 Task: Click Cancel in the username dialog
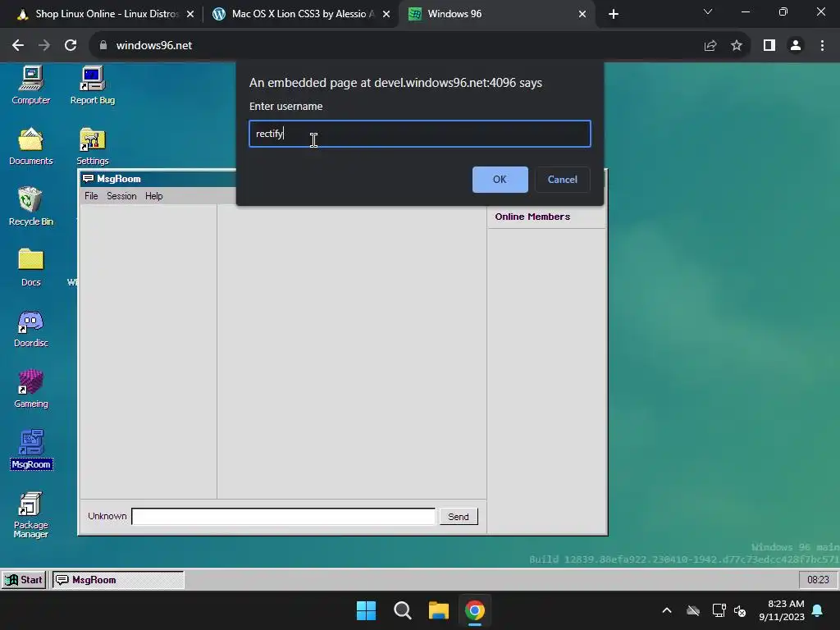coord(562,180)
